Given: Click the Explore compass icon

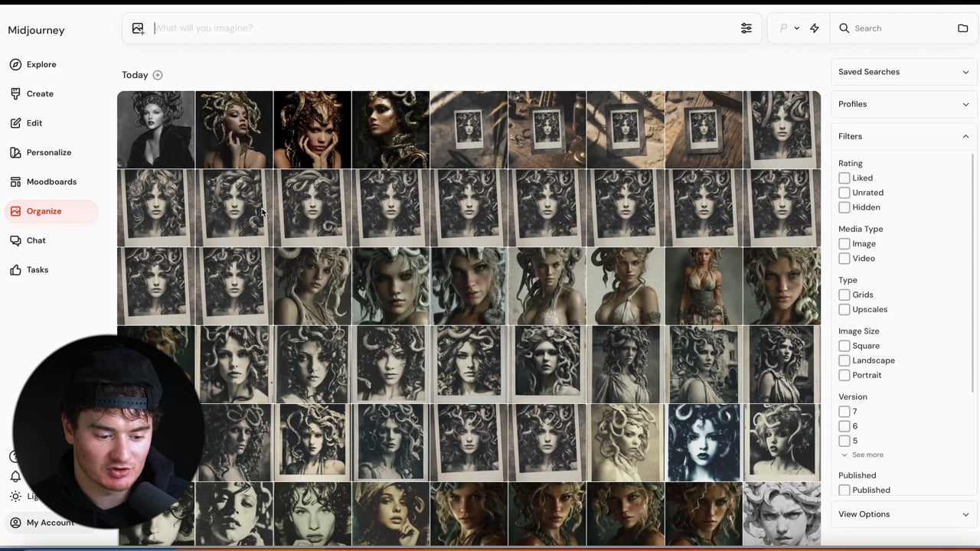Looking at the screenshot, I should (15, 64).
